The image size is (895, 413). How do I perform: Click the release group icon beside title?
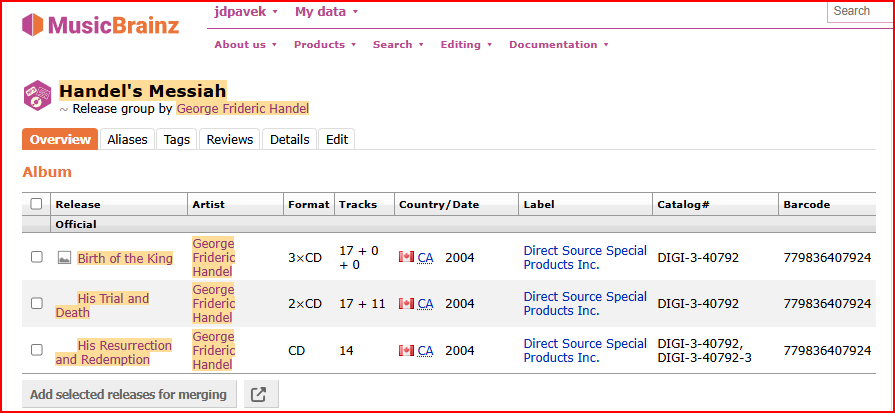click(37, 95)
